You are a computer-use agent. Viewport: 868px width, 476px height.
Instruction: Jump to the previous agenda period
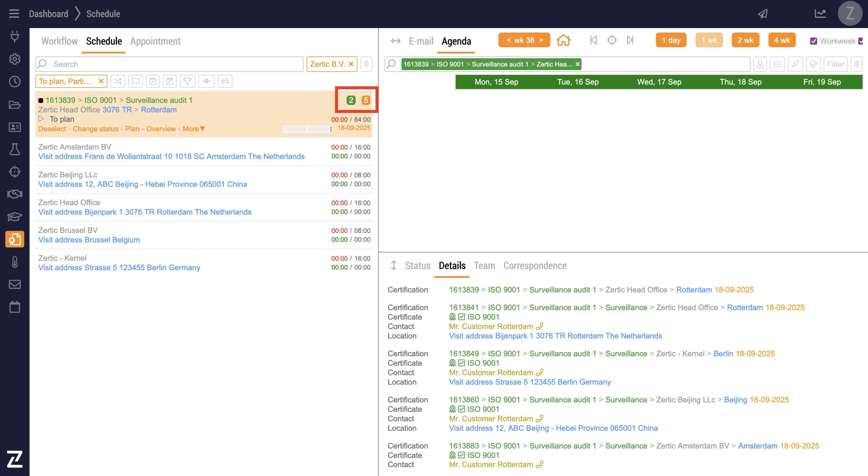[x=593, y=40]
